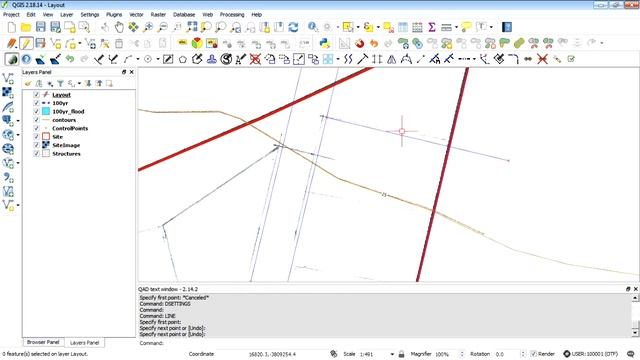Expand the measure tool dropdown arrow

click(456, 27)
